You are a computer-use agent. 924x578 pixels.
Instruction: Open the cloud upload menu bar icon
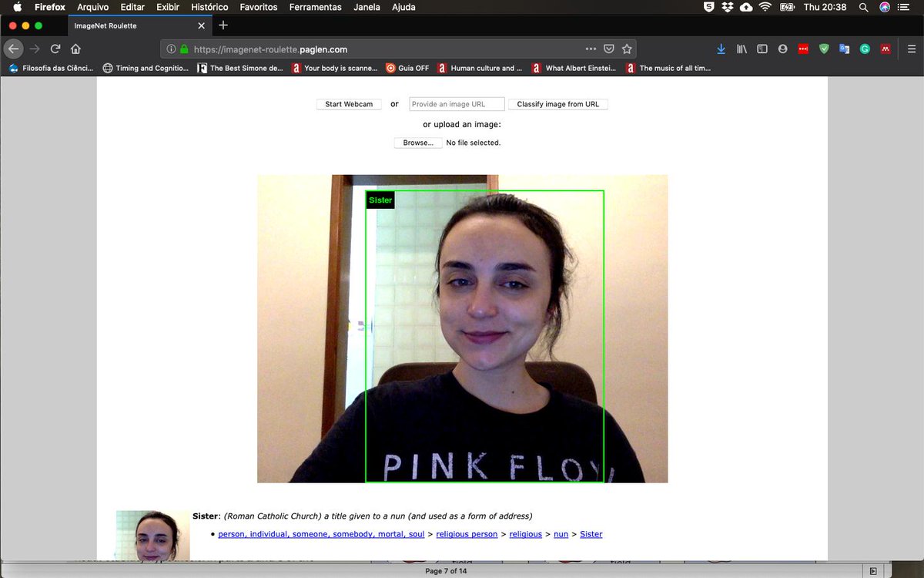[x=746, y=7]
